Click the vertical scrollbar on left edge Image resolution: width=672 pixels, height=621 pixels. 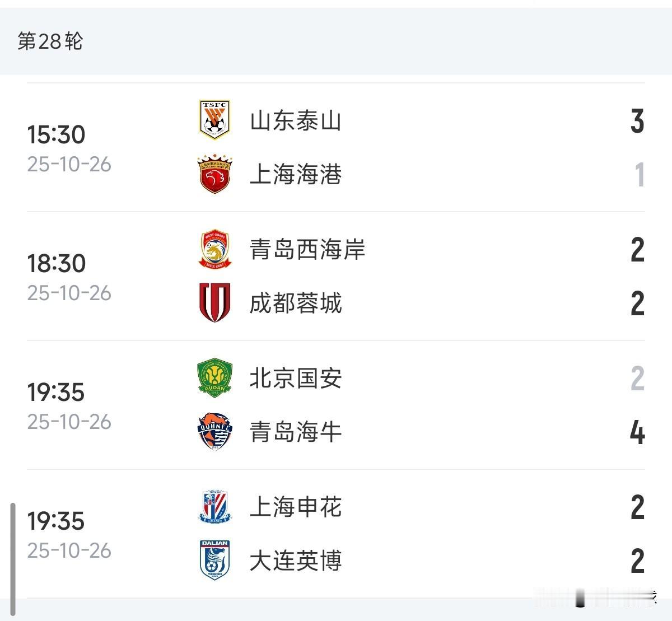tap(13, 559)
